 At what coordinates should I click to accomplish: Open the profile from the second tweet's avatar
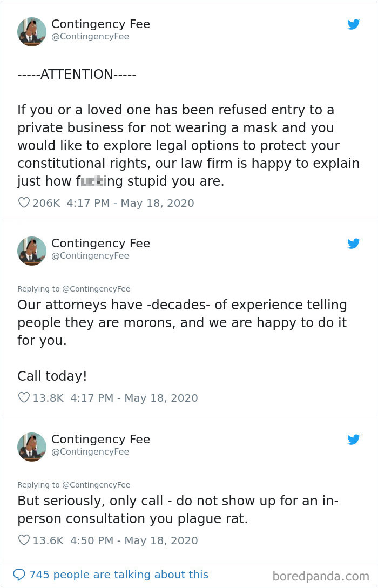point(31,251)
